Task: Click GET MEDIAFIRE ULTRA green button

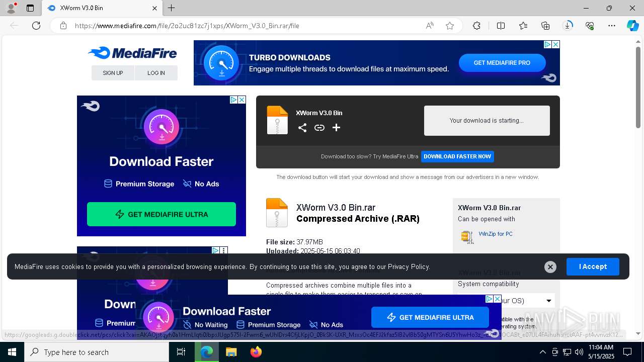Action: (162, 214)
